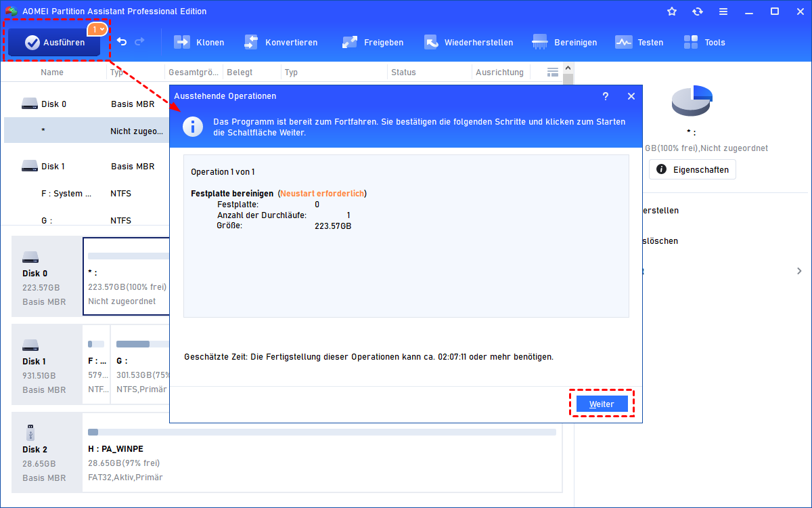Click the 'Größe: 223.57GB' entry
This screenshot has height=508, width=812.
tap(284, 226)
